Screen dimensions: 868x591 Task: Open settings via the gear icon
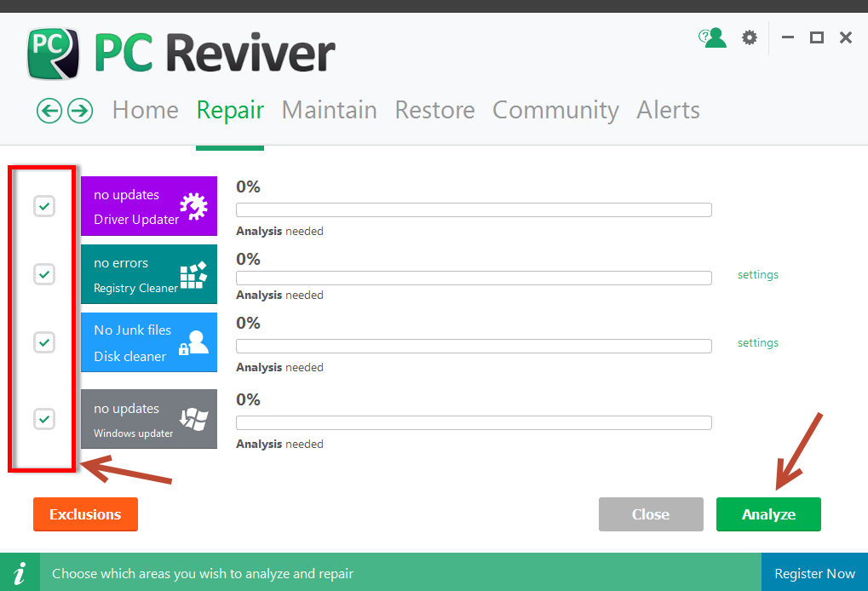(x=750, y=37)
